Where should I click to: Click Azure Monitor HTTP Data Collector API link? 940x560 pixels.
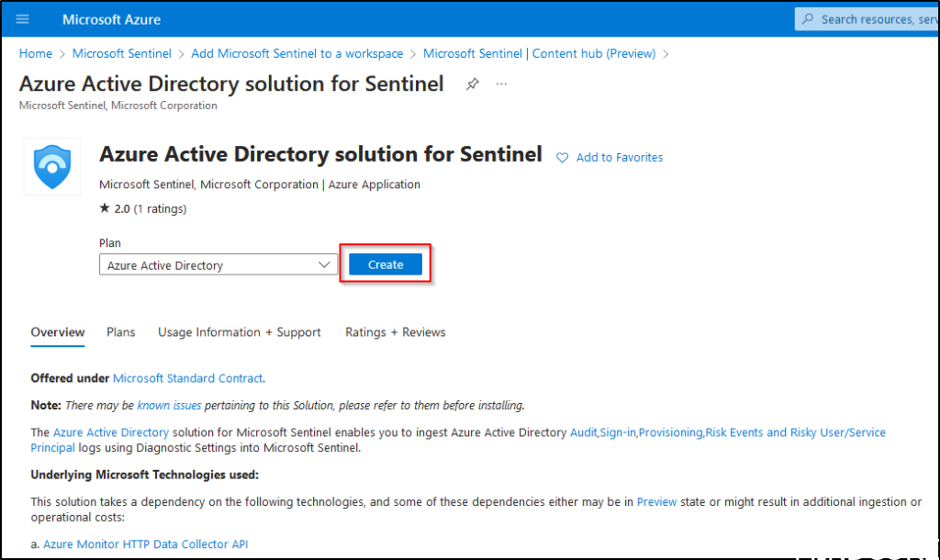145,543
